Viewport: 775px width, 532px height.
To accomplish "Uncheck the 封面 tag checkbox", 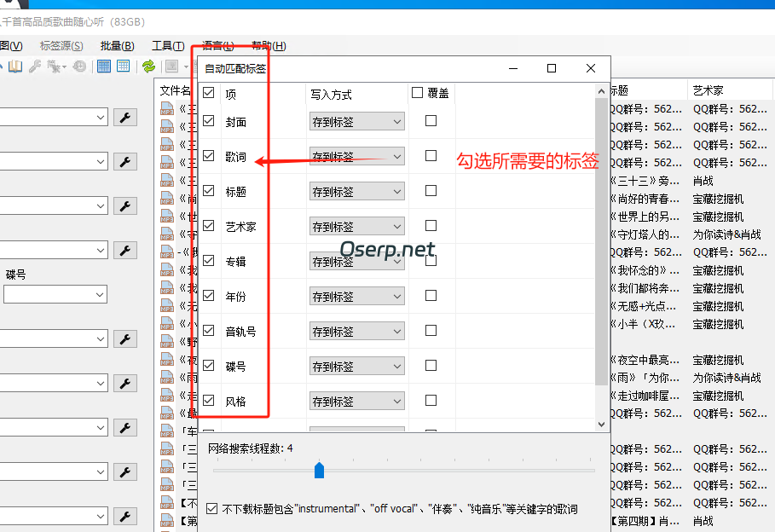I will point(208,121).
